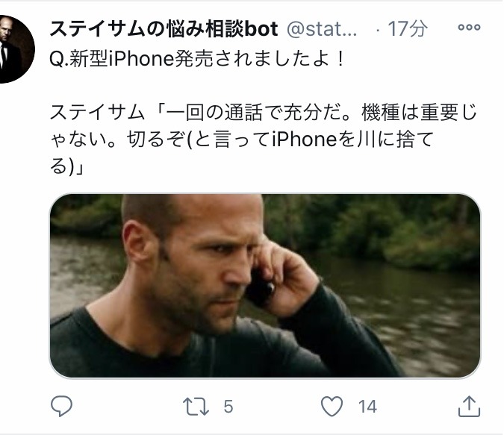Like the tweet with the heart icon

tap(332, 406)
